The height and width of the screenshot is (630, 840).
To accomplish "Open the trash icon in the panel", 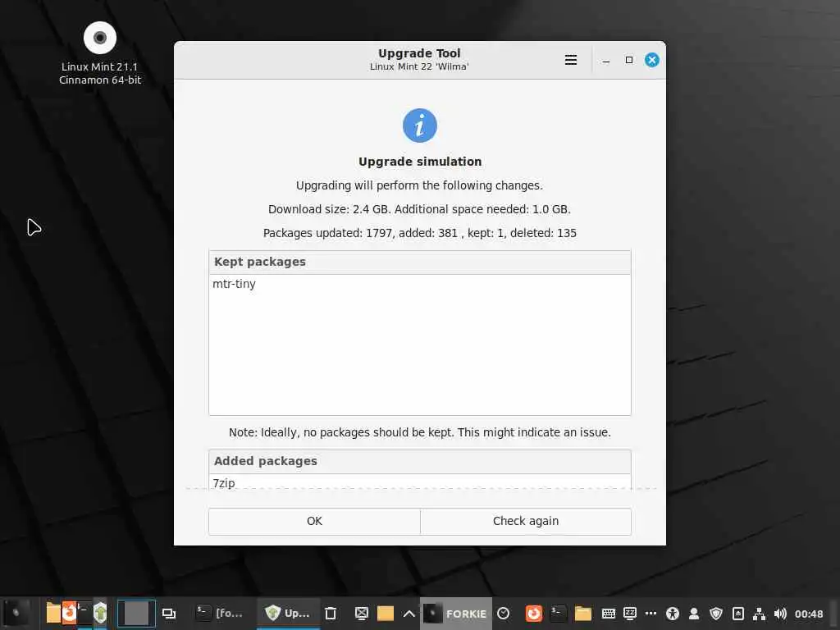I will pos(331,614).
